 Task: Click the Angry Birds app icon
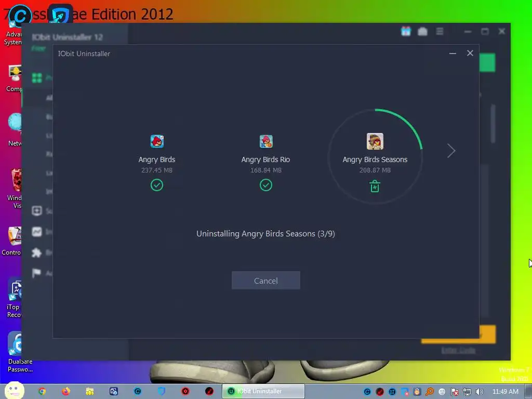click(157, 141)
